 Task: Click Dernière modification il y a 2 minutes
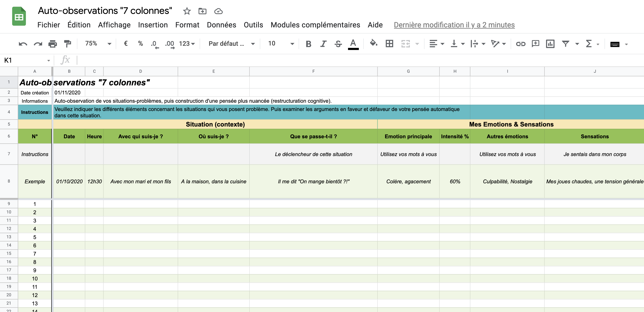pyautogui.click(x=454, y=25)
